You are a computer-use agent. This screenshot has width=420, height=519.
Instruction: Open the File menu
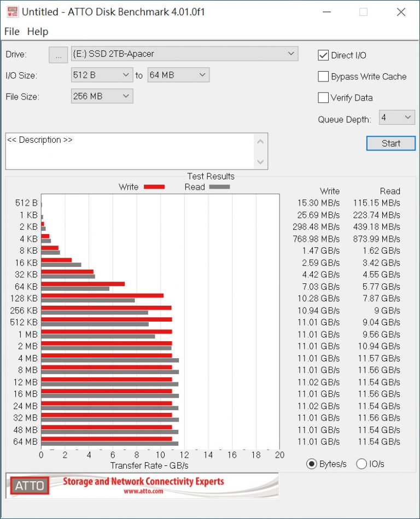click(x=12, y=31)
